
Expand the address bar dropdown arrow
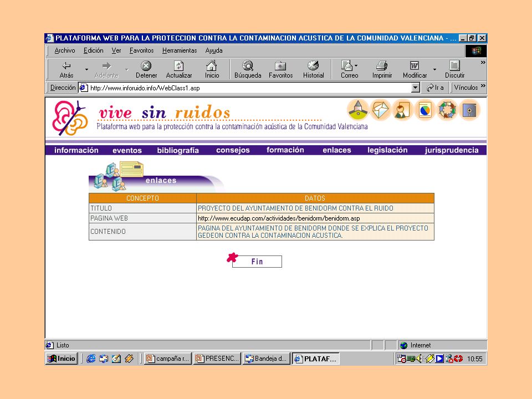click(415, 88)
